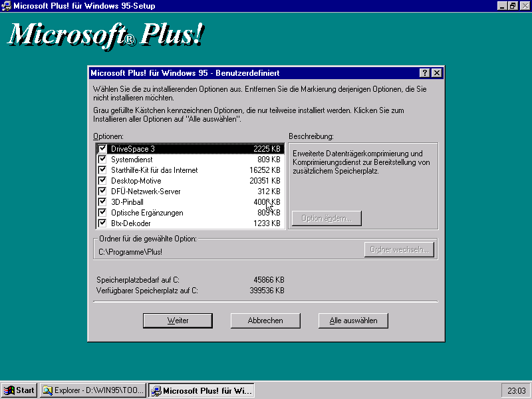Image resolution: width=532 pixels, height=399 pixels.
Task: Click the 1233 KB size value
Action: 267,223
